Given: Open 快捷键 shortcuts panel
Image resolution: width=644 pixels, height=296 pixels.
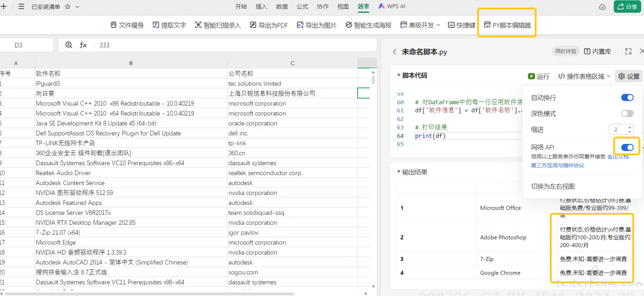Looking at the screenshot, I should pyautogui.click(x=462, y=25).
